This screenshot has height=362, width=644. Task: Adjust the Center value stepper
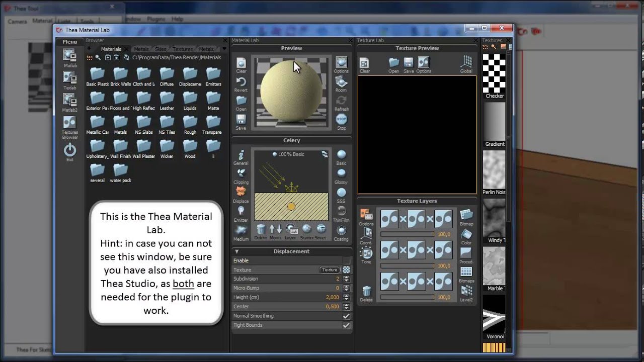[x=346, y=307]
